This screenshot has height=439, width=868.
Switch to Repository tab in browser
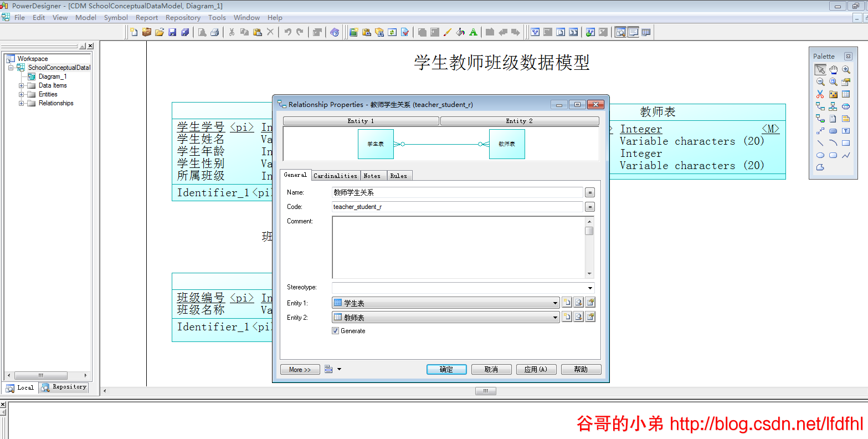point(64,387)
